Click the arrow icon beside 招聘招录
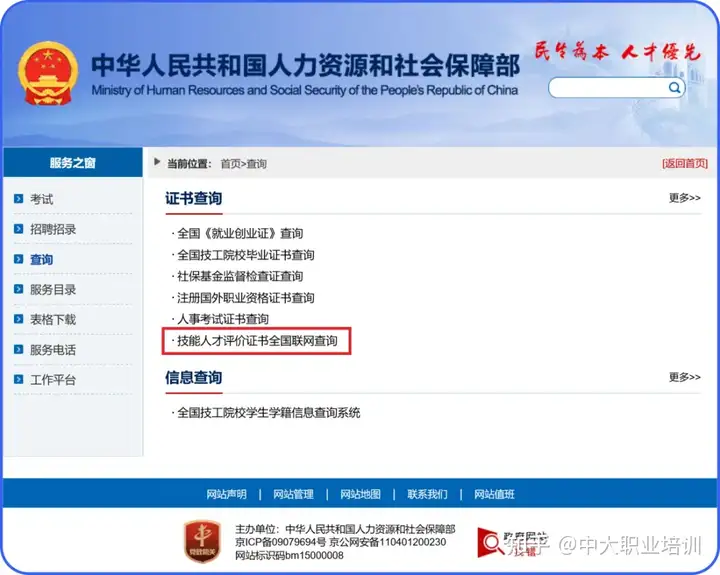 18,229
